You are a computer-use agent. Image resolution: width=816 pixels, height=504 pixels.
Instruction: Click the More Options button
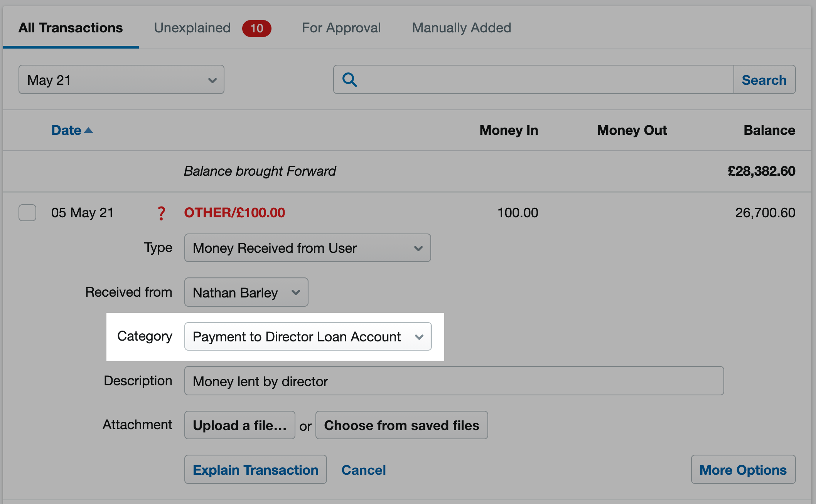[x=743, y=469]
